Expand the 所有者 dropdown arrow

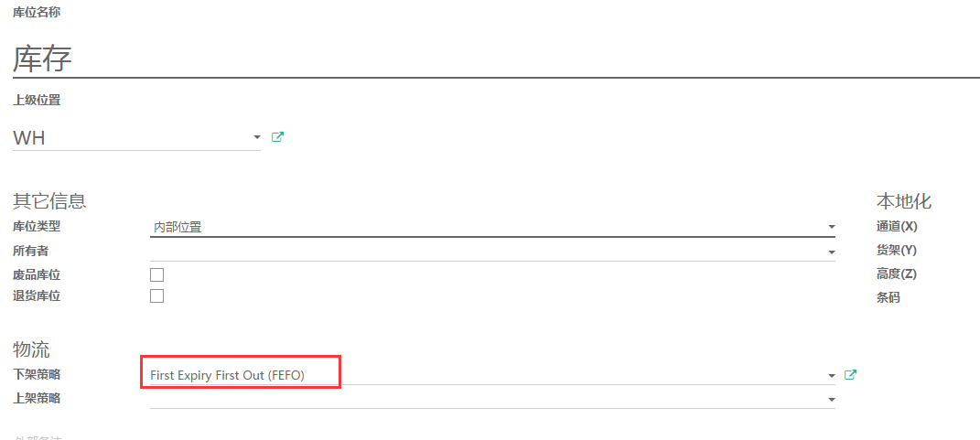(x=831, y=252)
